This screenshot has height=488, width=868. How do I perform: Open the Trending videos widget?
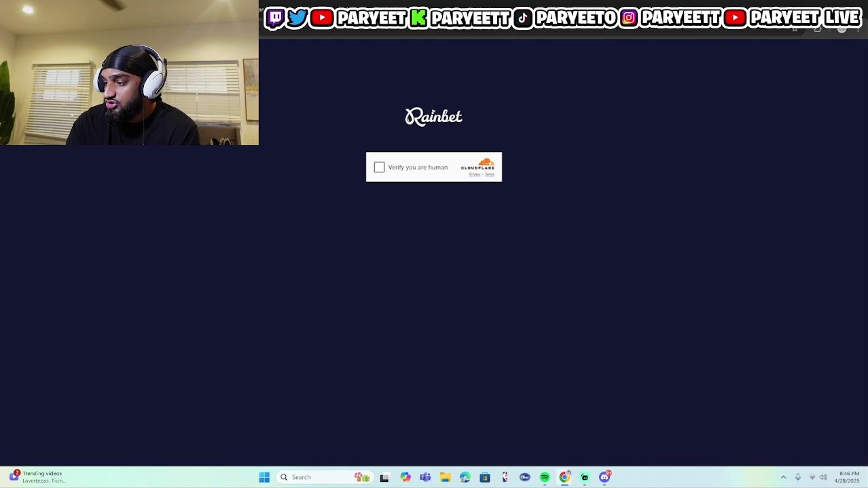click(38, 477)
